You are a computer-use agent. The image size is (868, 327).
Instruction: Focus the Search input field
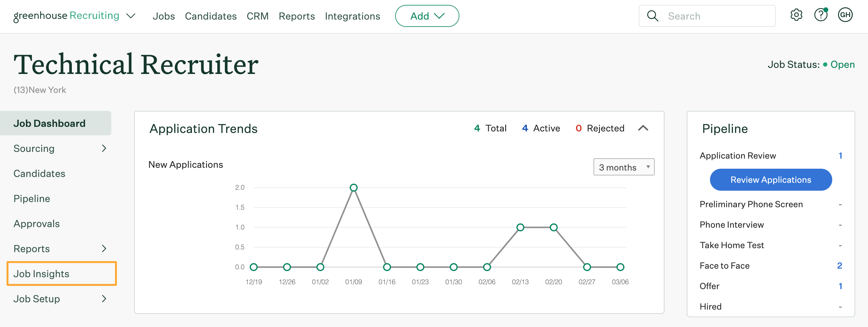pos(718,16)
